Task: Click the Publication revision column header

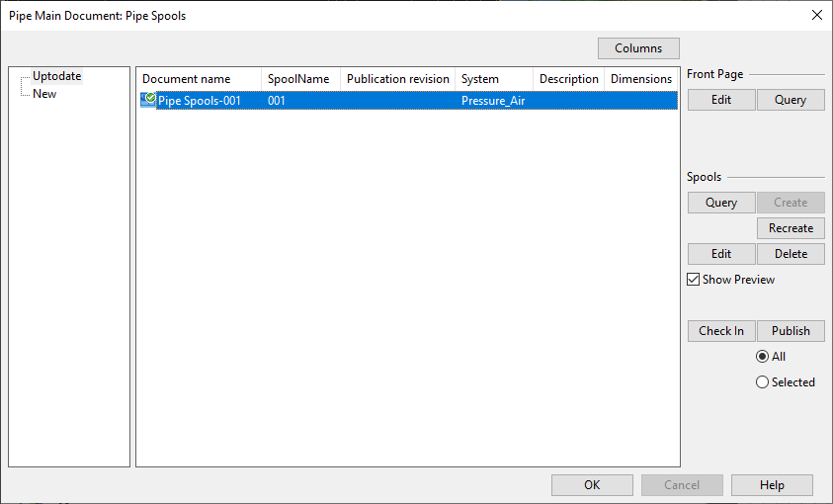Action: 397,79
